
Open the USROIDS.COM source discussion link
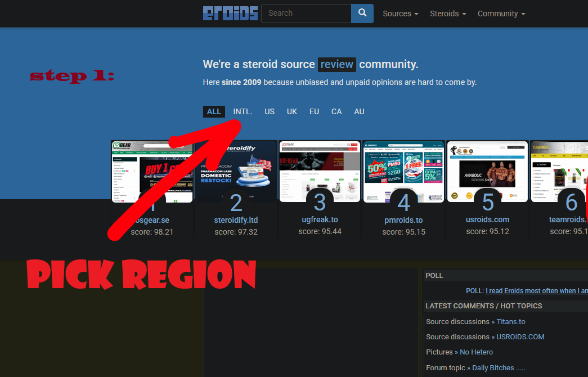[x=520, y=337]
